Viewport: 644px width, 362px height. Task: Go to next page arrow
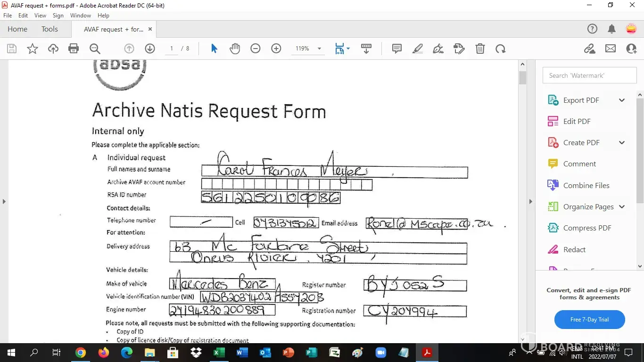[x=150, y=49]
